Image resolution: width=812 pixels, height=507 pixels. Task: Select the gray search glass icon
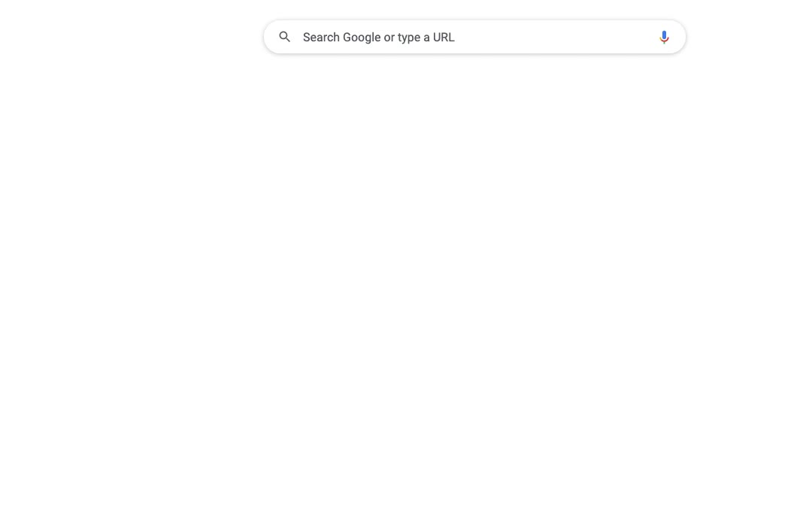(x=284, y=37)
